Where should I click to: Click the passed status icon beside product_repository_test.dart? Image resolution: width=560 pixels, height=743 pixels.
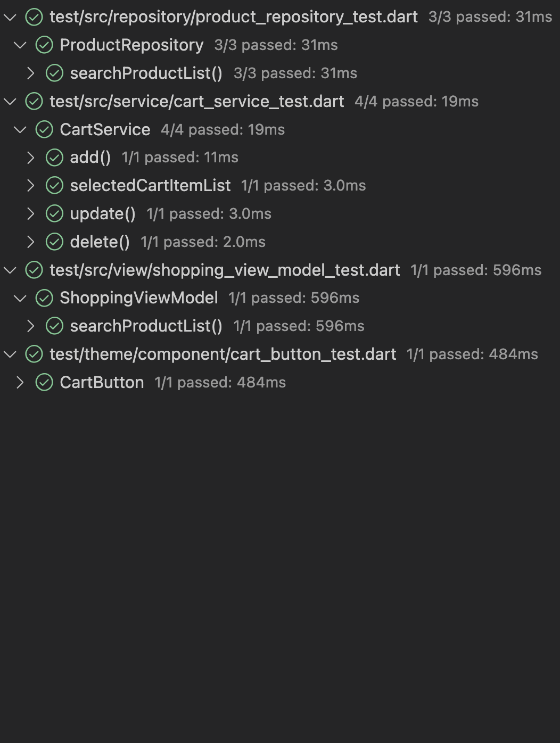pos(34,17)
